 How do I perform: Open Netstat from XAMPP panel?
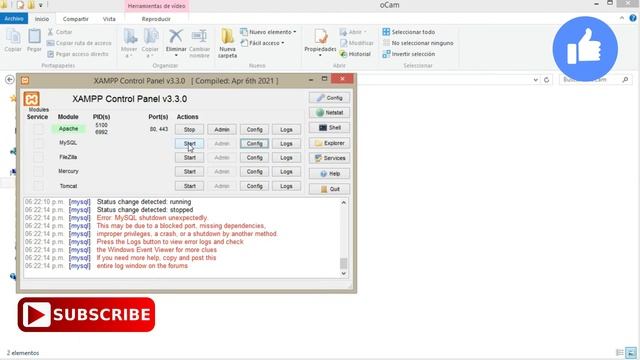(329, 113)
